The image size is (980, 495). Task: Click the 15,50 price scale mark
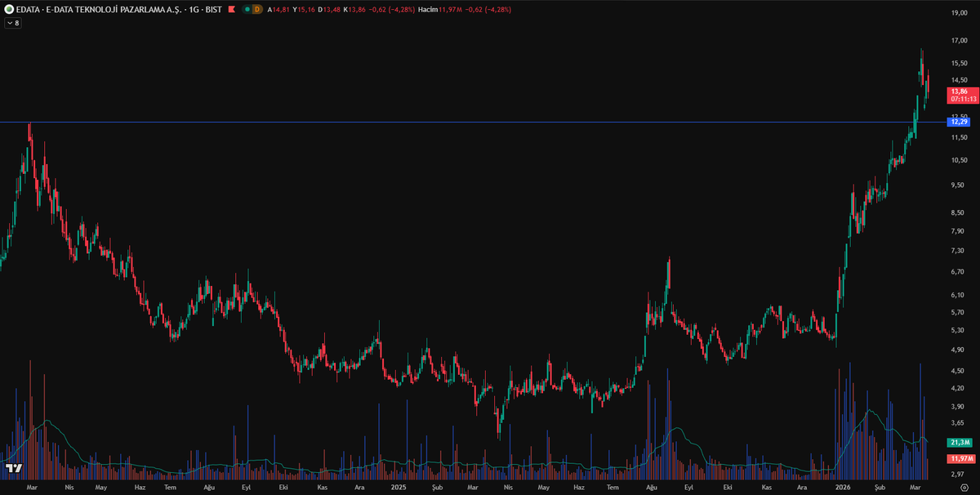[959, 64]
